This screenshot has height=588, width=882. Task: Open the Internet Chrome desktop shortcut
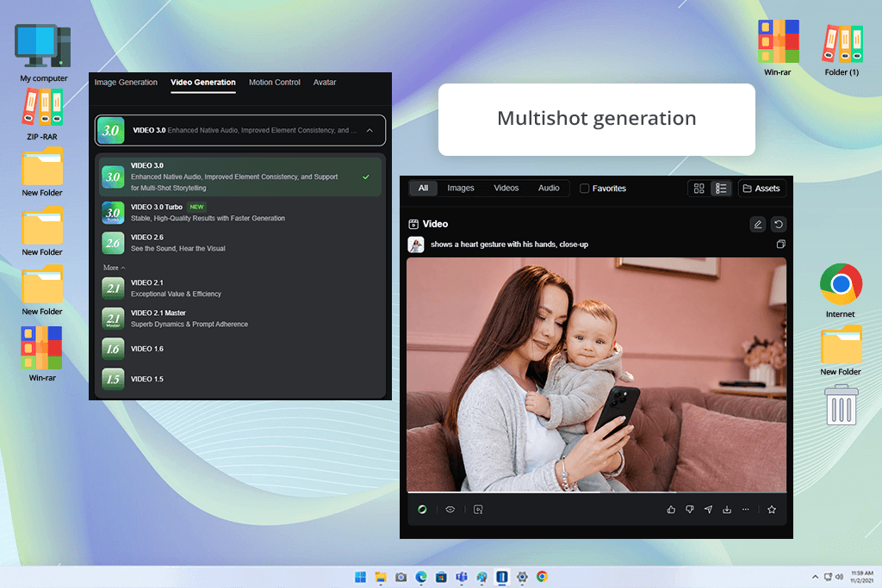(x=841, y=290)
